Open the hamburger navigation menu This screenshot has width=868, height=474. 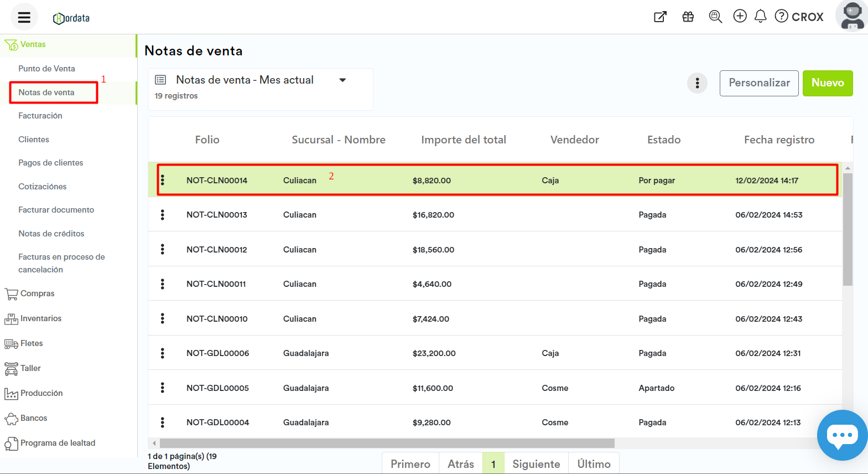(x=24, y=17)
